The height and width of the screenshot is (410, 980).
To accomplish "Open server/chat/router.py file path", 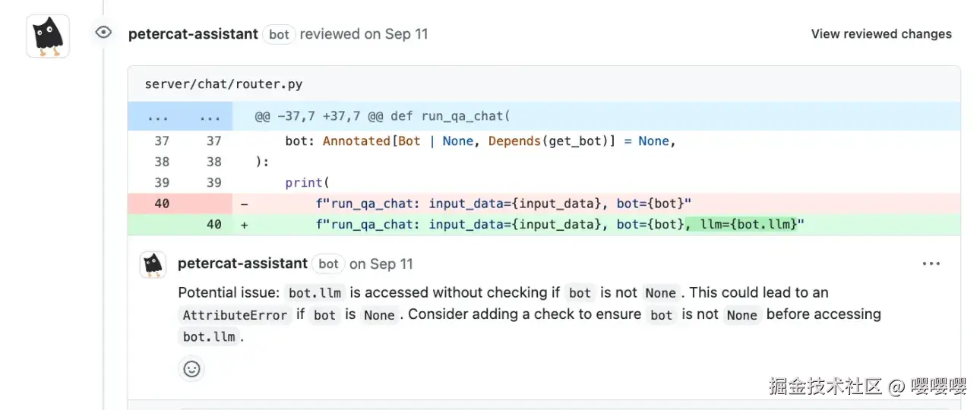I will coord(223,84).
